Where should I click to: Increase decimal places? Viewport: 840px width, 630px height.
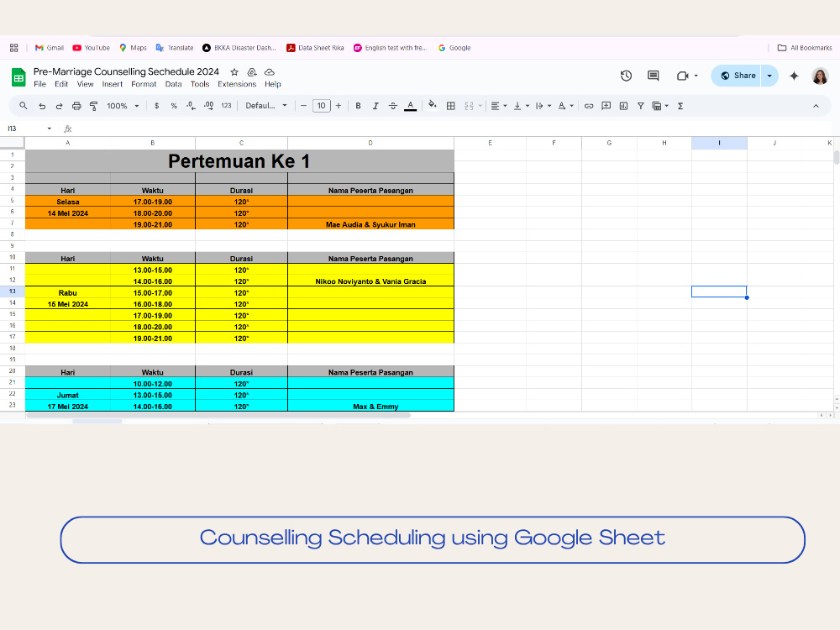pyautogui.click(x=209, y=106)
